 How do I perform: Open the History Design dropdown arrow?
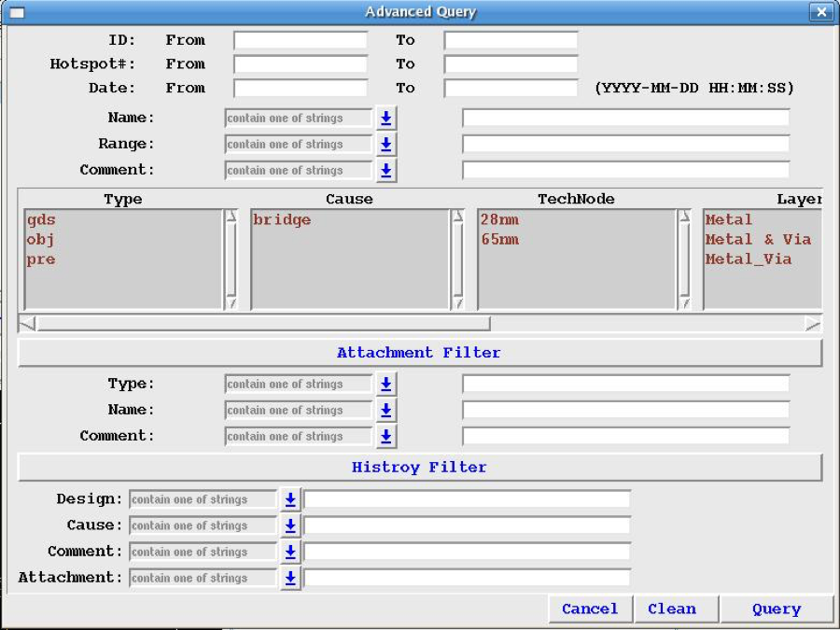290,500
